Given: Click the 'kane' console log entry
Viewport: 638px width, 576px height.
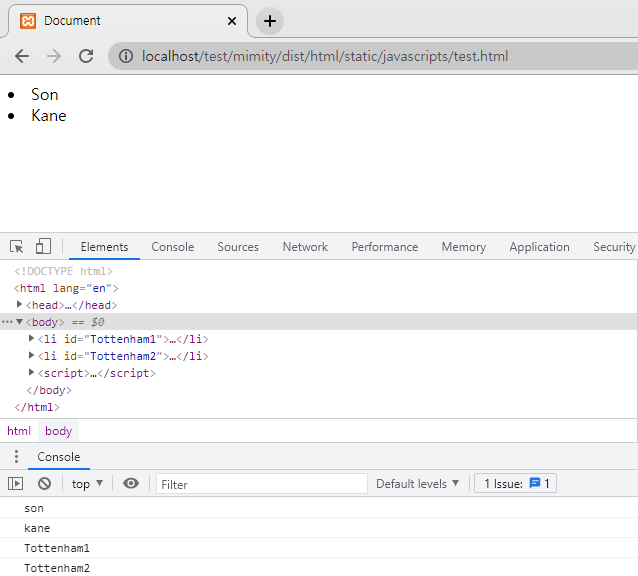Looking at the screenshot, I should [37, 528].
